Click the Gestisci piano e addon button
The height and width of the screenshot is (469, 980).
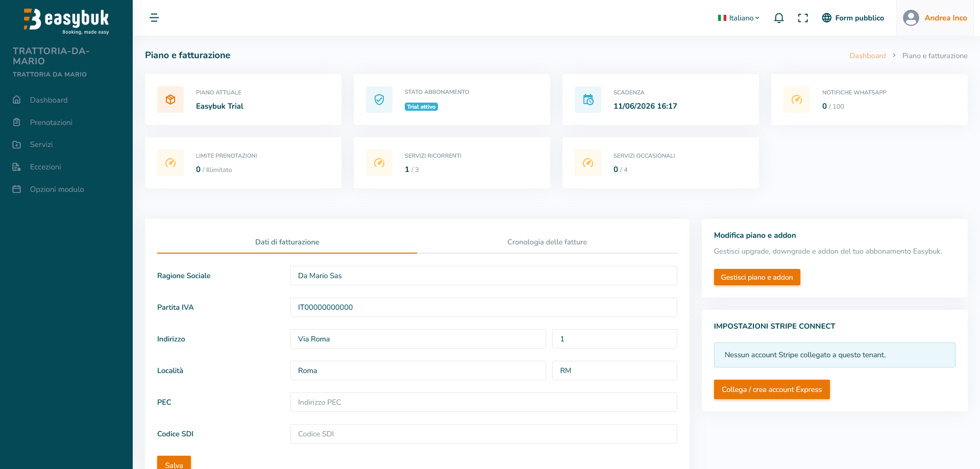point(757,277)
